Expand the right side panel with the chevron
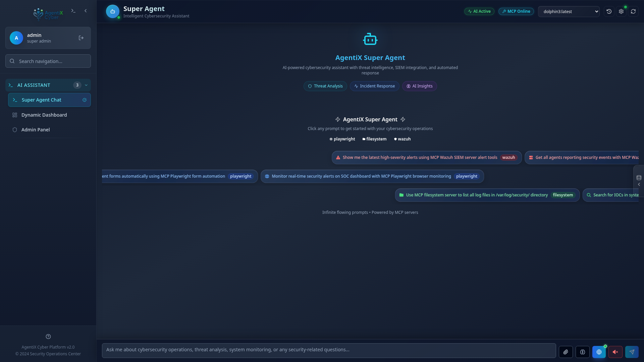The image size is (644, 362). click(x=639, y=184)
